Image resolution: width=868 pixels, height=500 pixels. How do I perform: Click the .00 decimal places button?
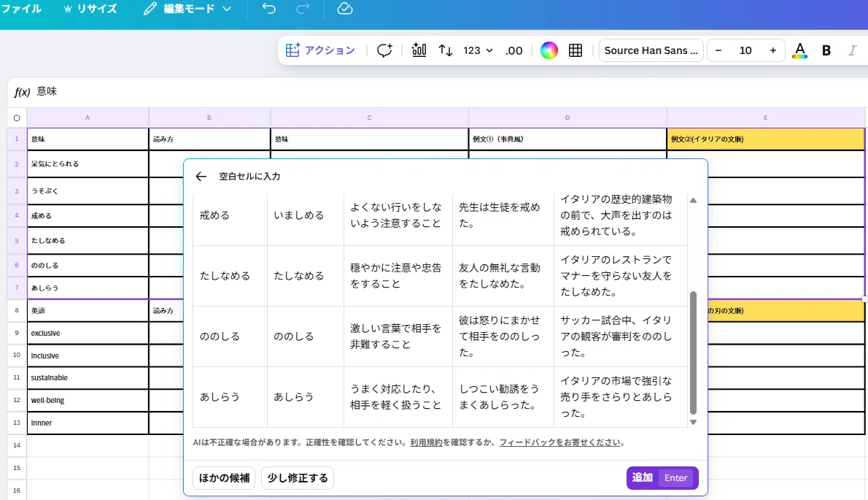(x=514, y=50)
